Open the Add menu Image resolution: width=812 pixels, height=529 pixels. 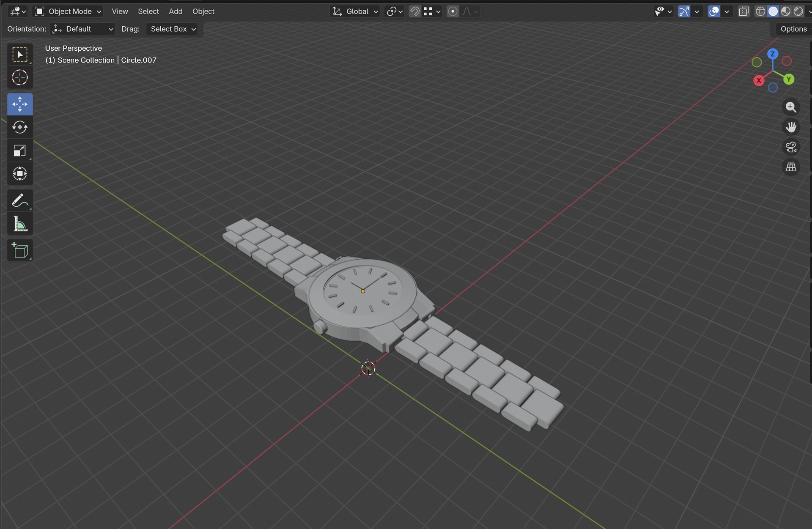(x=176, y=11)
